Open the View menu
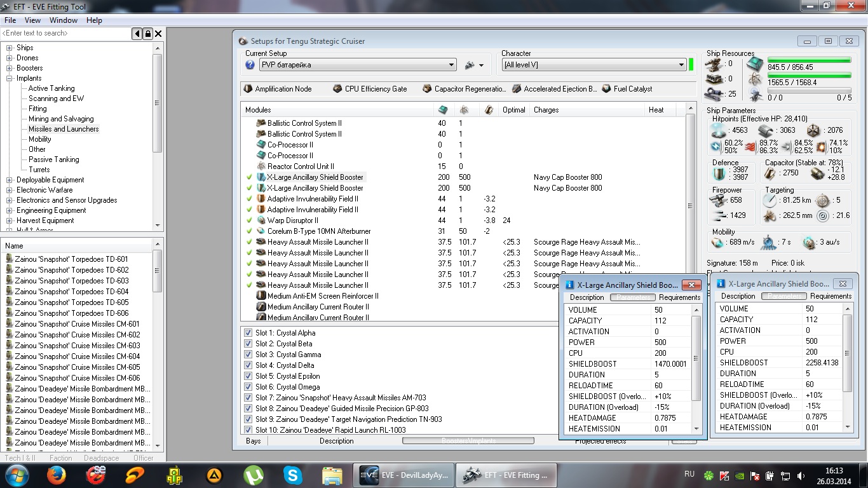 pyautogui.click(x=32, y=20)
